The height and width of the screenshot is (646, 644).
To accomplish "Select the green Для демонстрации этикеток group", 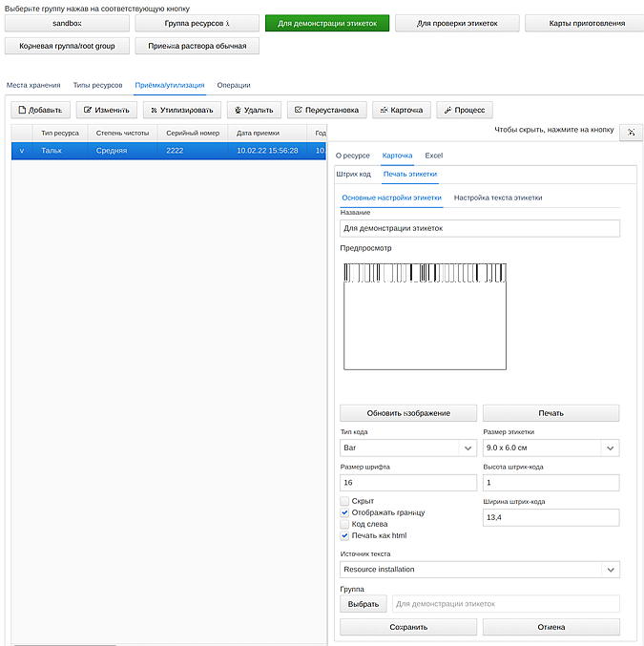I will point(327,23).
